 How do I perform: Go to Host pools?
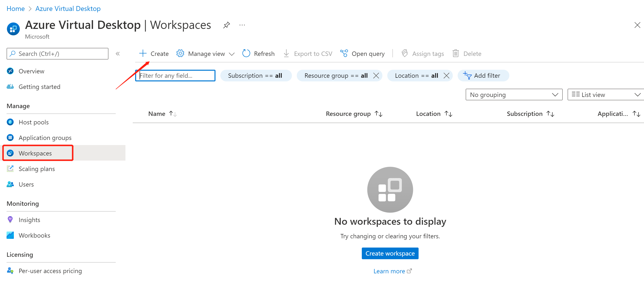(33, 122)
